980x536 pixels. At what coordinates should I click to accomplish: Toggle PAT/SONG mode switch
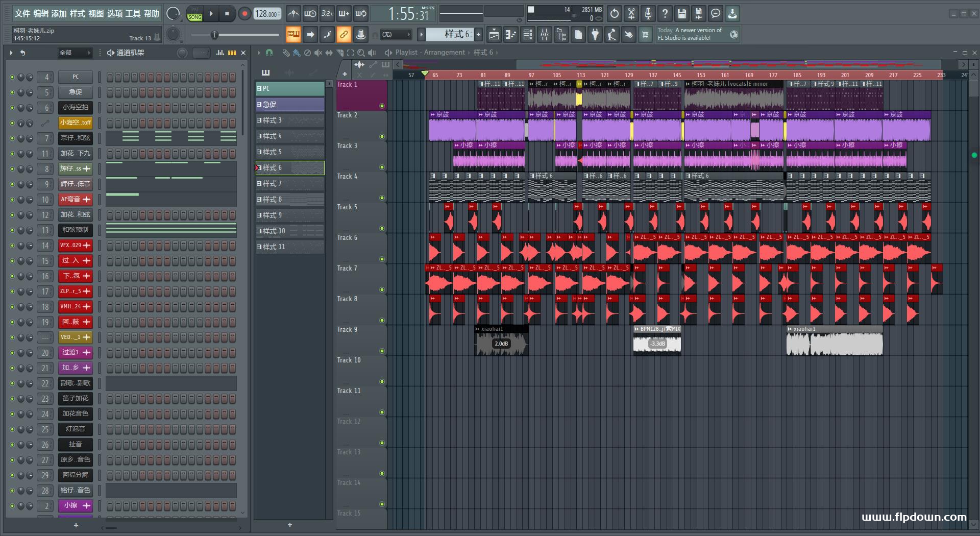click(x=195, y=14)
